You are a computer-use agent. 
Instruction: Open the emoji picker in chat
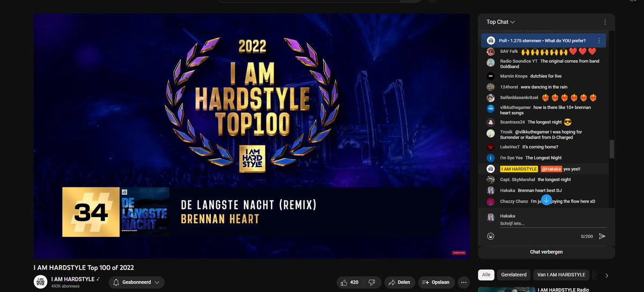(x=491, y=236)
